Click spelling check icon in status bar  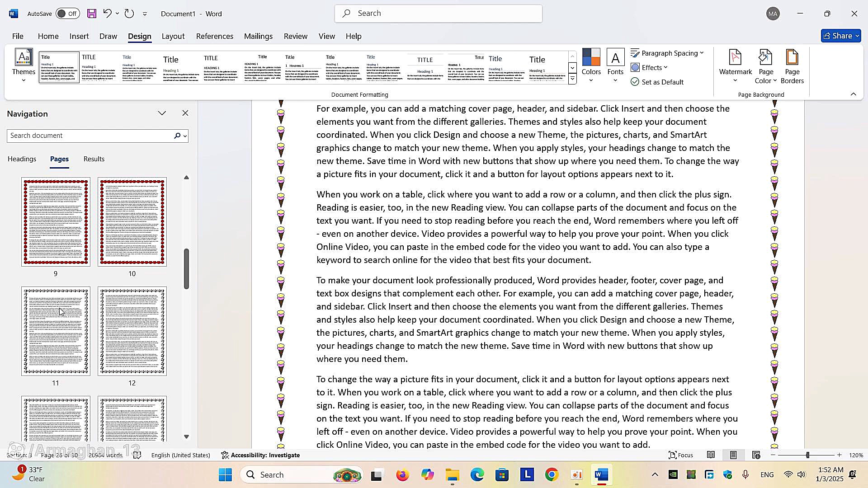(137, 455)
